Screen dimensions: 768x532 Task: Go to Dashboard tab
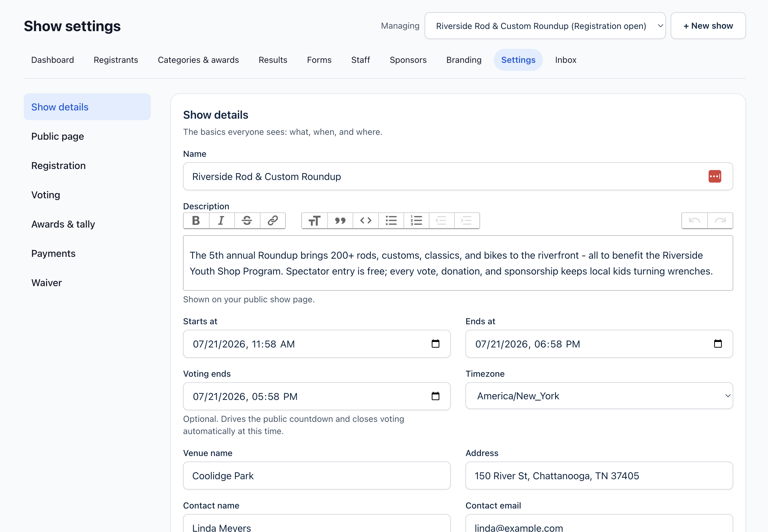pos(53,60)
